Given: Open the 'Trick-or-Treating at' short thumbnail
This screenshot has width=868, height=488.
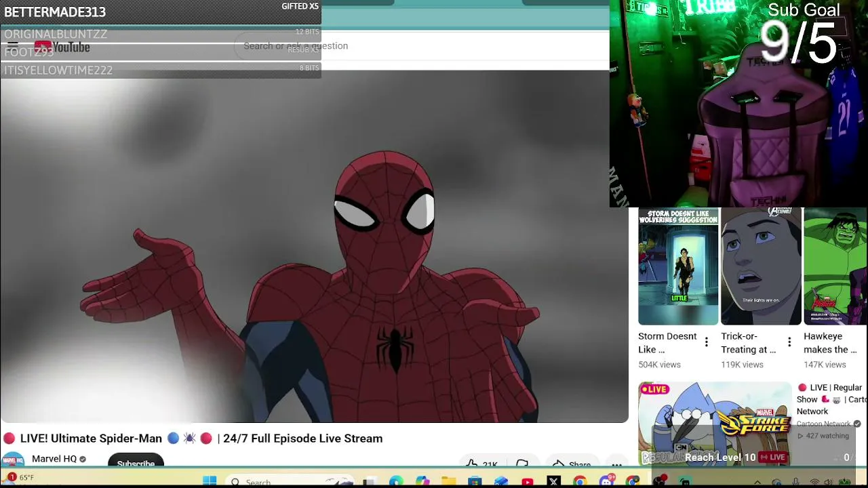Looking at the screenshot, I should (x=761, y=266).
